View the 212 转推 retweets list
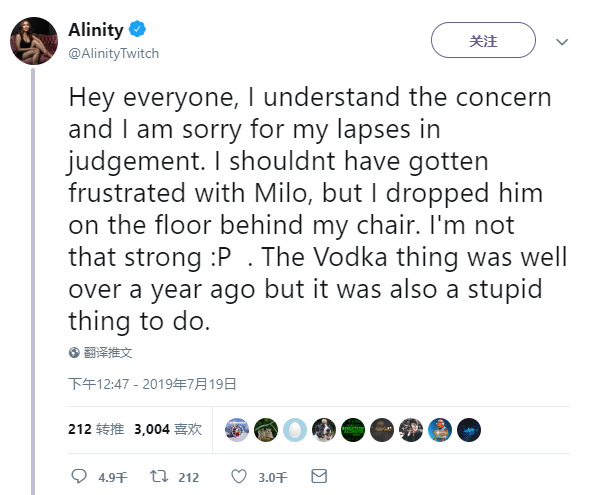This screenshot has width=601, height=495. [x=96, y=429]
